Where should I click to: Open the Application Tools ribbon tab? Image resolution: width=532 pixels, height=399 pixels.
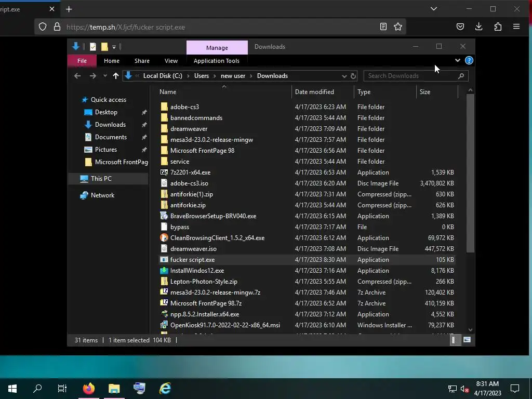[217, 61]
